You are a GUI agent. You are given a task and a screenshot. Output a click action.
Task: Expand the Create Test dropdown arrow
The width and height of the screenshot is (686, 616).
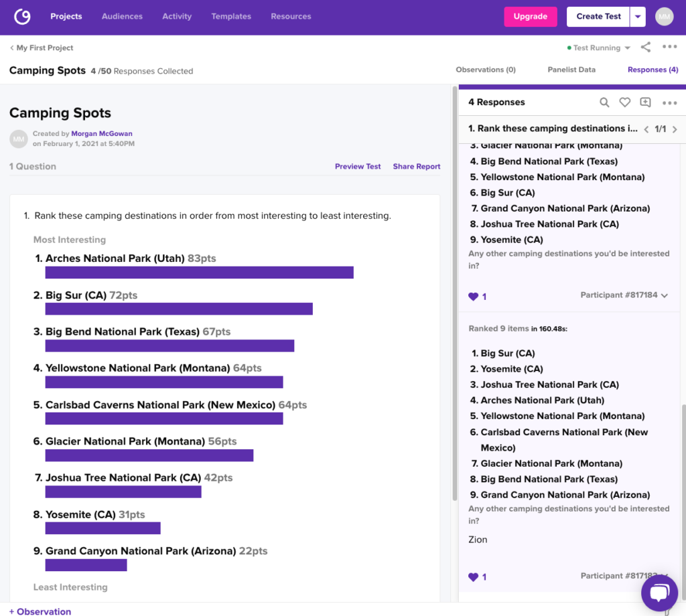click(638, 17)
